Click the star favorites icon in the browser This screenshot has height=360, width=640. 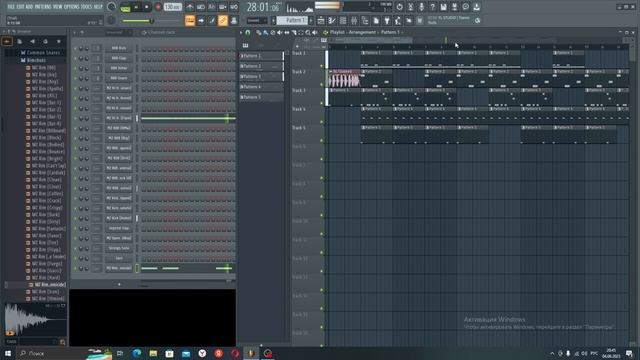tap(59, 41)
